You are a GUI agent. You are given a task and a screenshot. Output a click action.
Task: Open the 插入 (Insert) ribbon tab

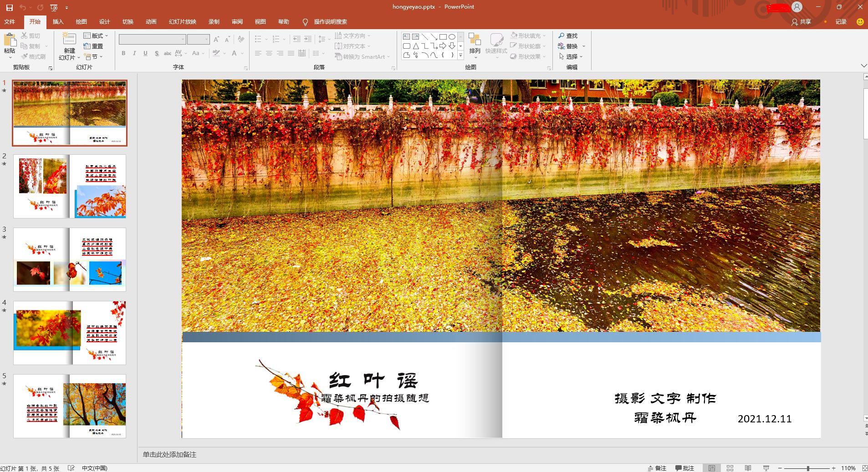coord(58,22)
